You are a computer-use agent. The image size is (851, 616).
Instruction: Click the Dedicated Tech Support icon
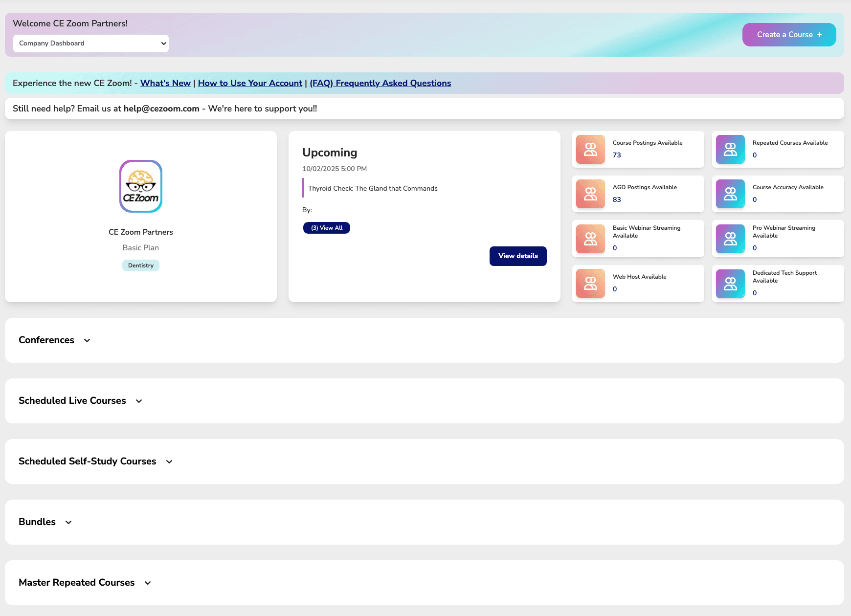click(x=730, y=284)
